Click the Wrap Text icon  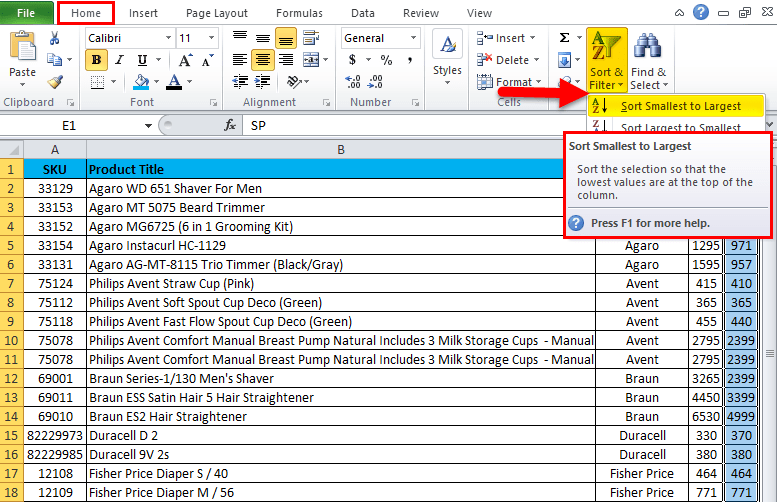pyautogui.click(x=311, y=38)
